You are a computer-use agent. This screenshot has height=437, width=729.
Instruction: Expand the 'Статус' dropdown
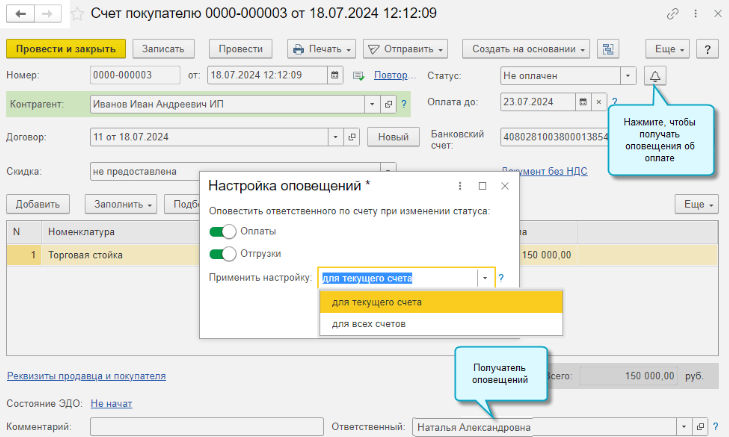tap(627, 76)
